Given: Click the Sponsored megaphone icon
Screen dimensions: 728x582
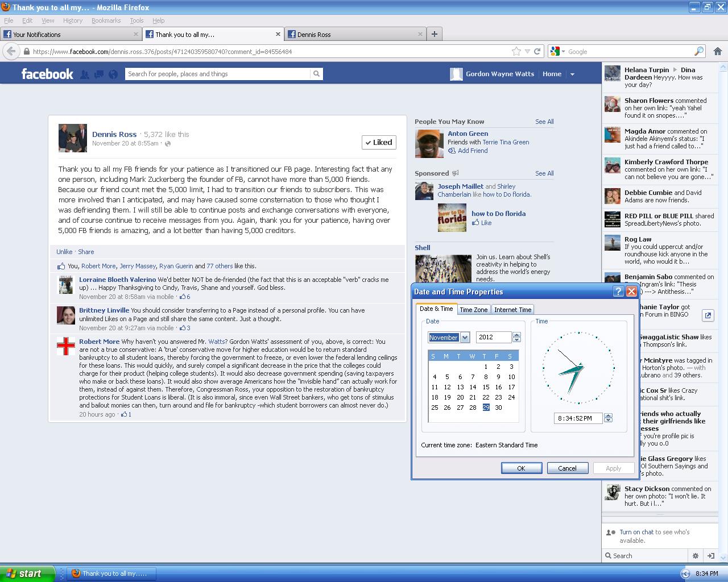Looking at the screenshot, I should coord(455,173).
